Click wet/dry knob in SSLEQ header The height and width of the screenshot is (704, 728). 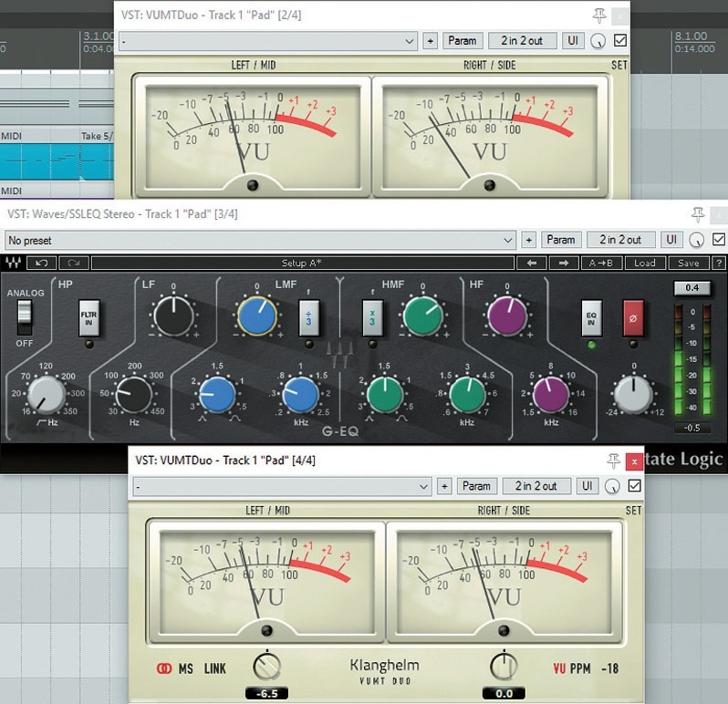(696, 240)
